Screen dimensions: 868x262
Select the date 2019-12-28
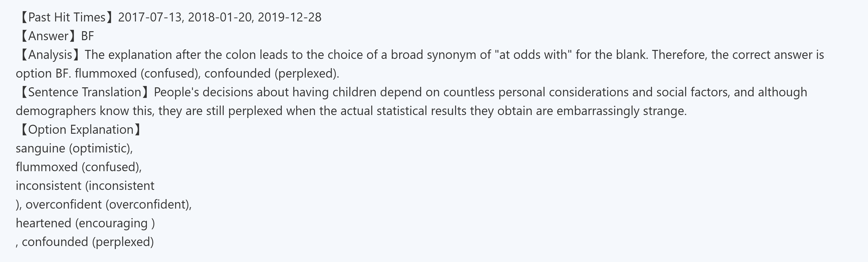(289, 17)
